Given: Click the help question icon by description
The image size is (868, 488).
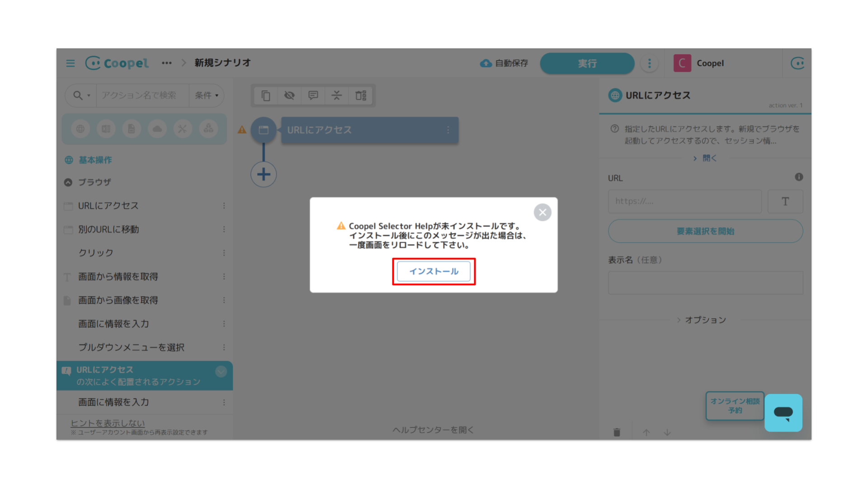Looking at the screenshot, I should pyautogui.click(x=614, y=129).
